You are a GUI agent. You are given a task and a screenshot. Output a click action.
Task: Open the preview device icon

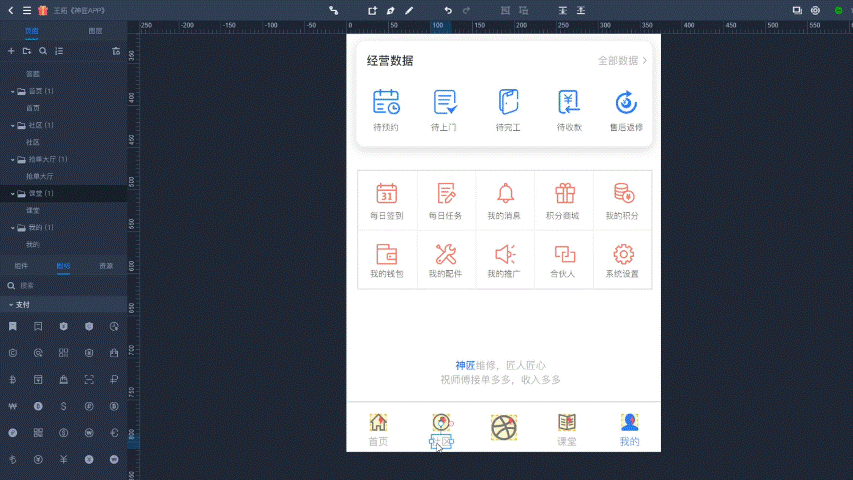coord(797,10)
